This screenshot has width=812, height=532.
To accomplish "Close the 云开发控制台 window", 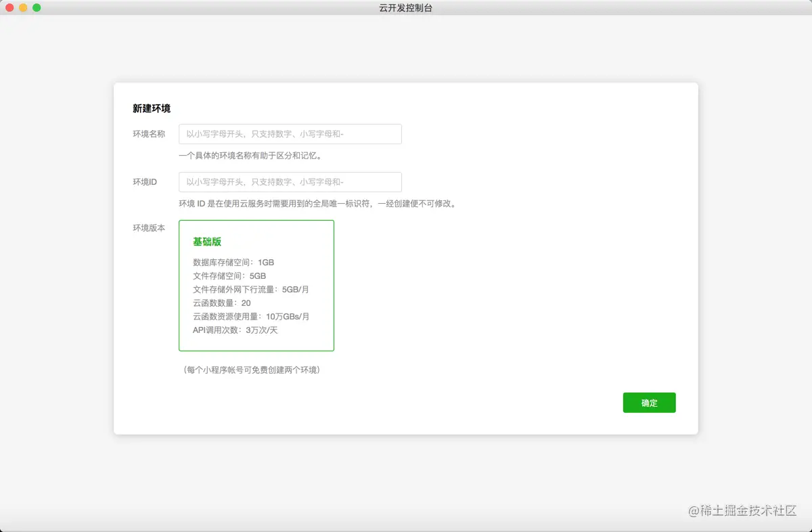I will [x=10, y=7].
